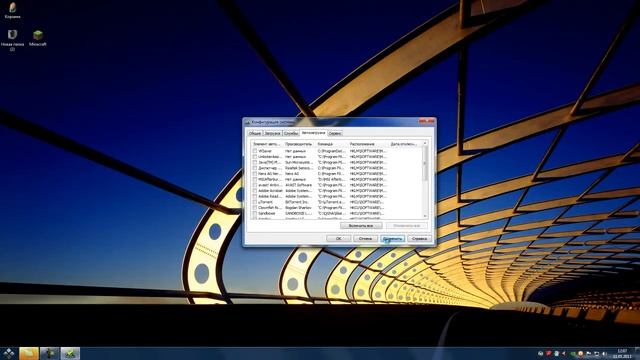Switch to the Загрузка tab
This screenshot has height=360, width=640.
[x=273, y=133]
